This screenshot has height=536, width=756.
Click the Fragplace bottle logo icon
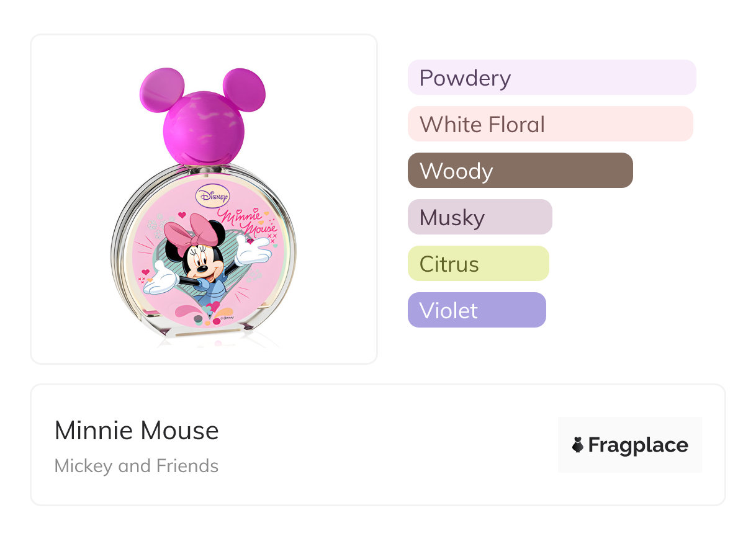(x=578, y=445)
